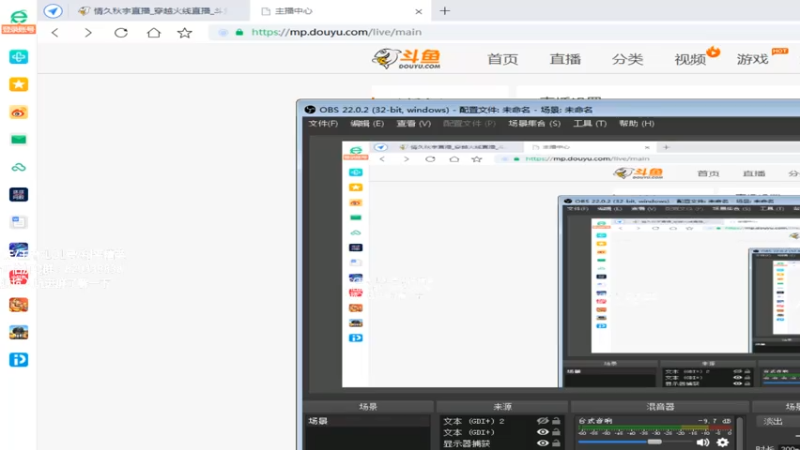This screenshot has height=450, width=800.
Task: Click the green padlock in address bar
Action: 239,32
